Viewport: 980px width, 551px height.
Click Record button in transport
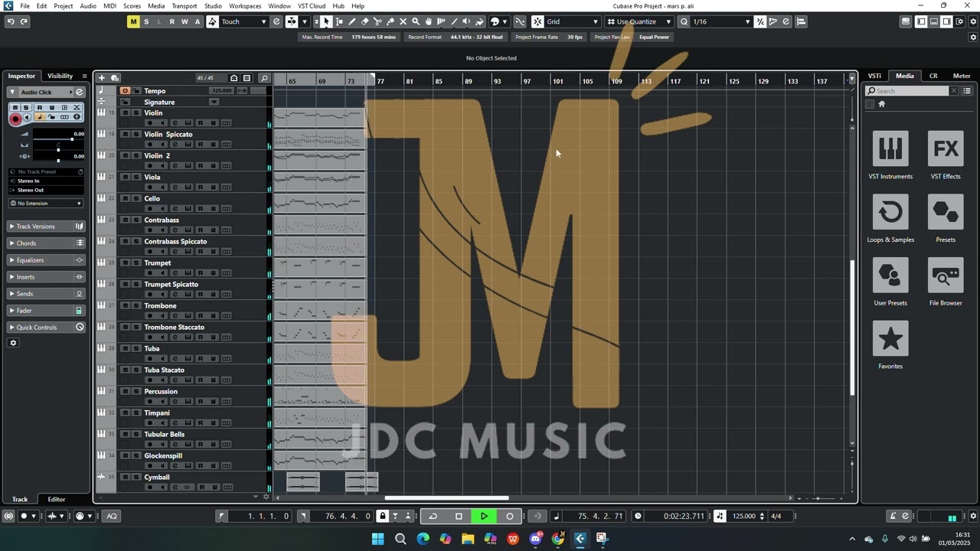tap(510, 516)
